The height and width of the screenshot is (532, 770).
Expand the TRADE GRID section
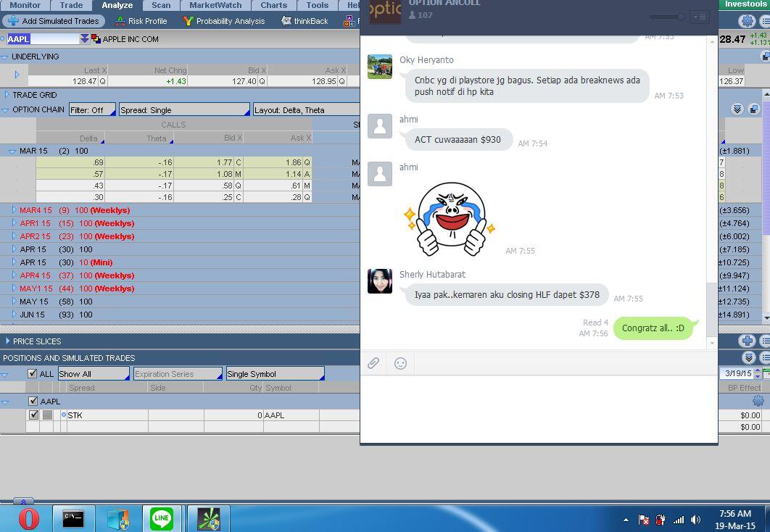tap(7, 94)
